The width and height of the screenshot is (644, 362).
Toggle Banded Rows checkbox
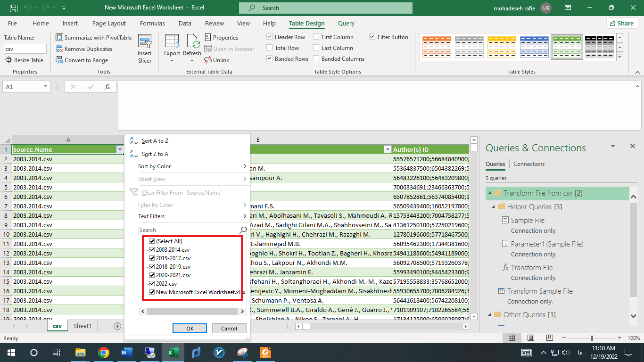point(270,58)
